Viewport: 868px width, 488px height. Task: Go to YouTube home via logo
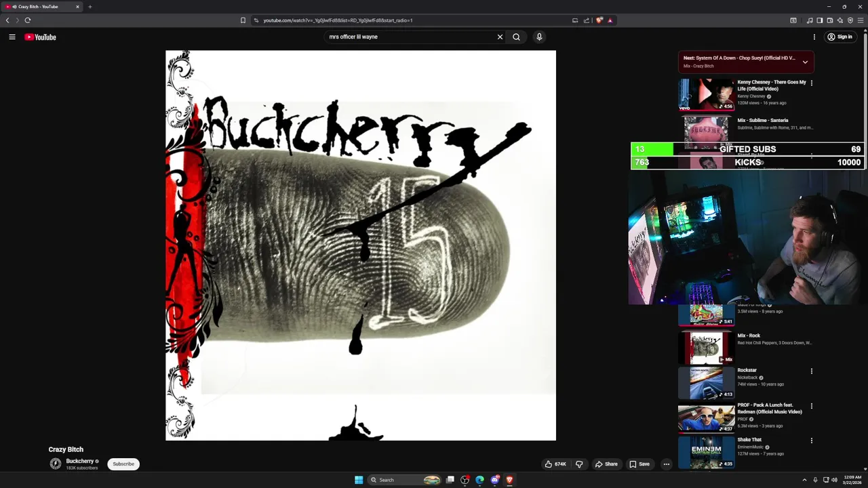(41, 37)
